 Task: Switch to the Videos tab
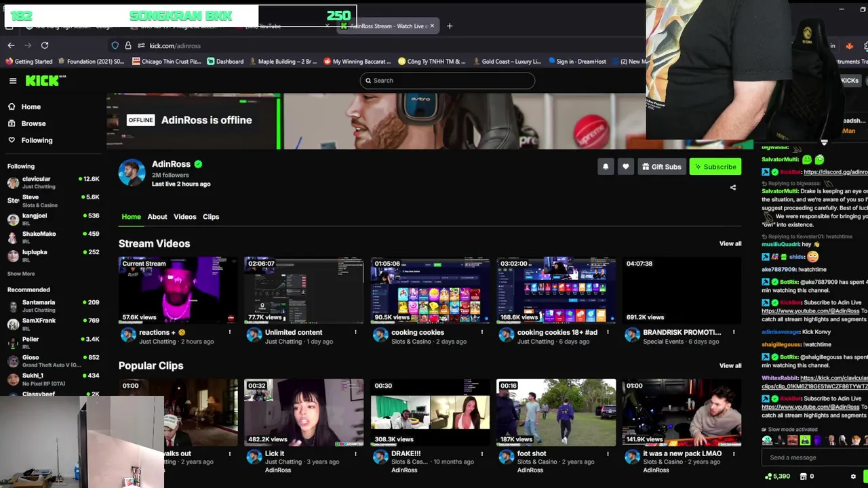click(x=184, y=217)
